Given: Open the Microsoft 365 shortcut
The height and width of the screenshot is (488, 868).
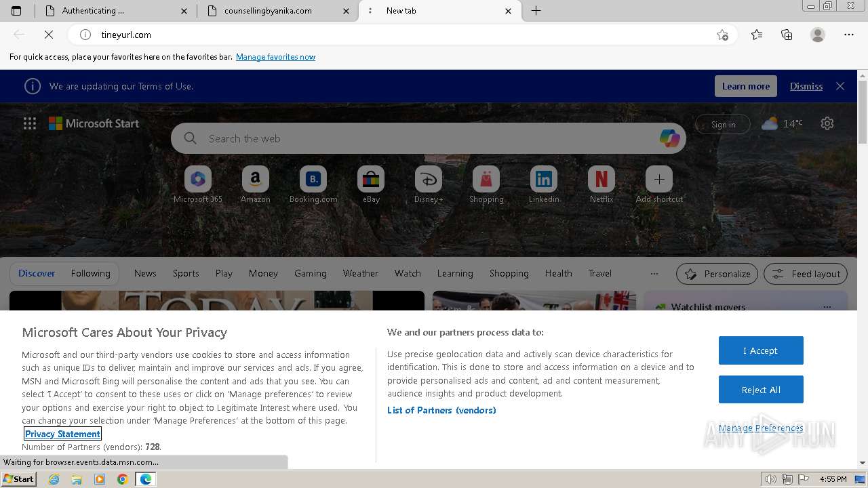Looking at the screenshot, I should coord(198,184).
